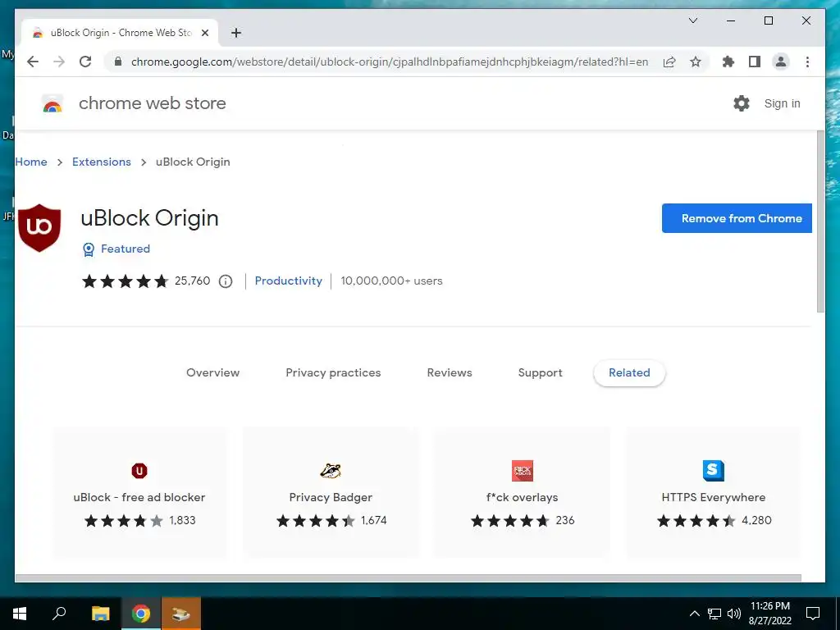Screen dimensions: 840x630
Task: Click the HTTPS Everywhere icon
Action: [714, 471]
